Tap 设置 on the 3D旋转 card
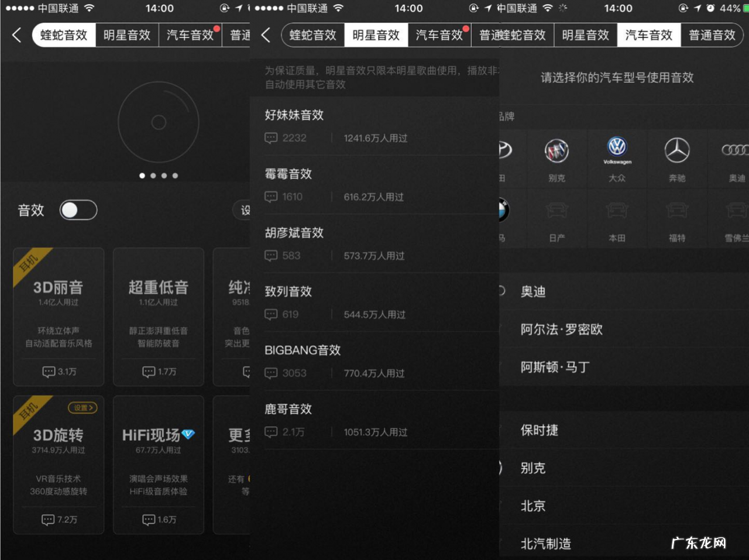 [x=82, y=408]
